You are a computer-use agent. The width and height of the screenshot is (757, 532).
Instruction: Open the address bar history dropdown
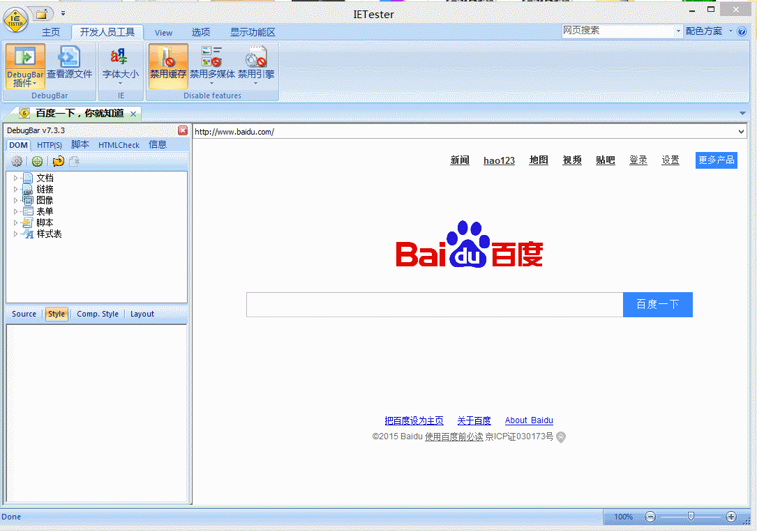point(741,132)
